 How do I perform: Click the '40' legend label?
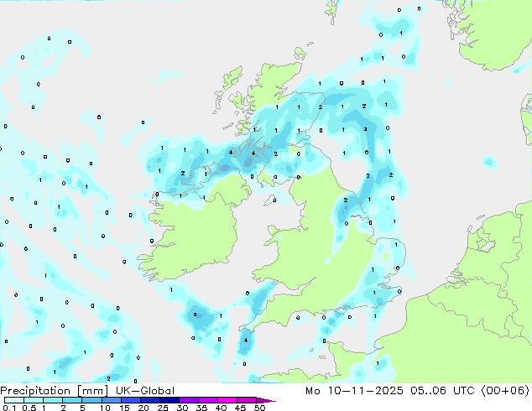221,408
